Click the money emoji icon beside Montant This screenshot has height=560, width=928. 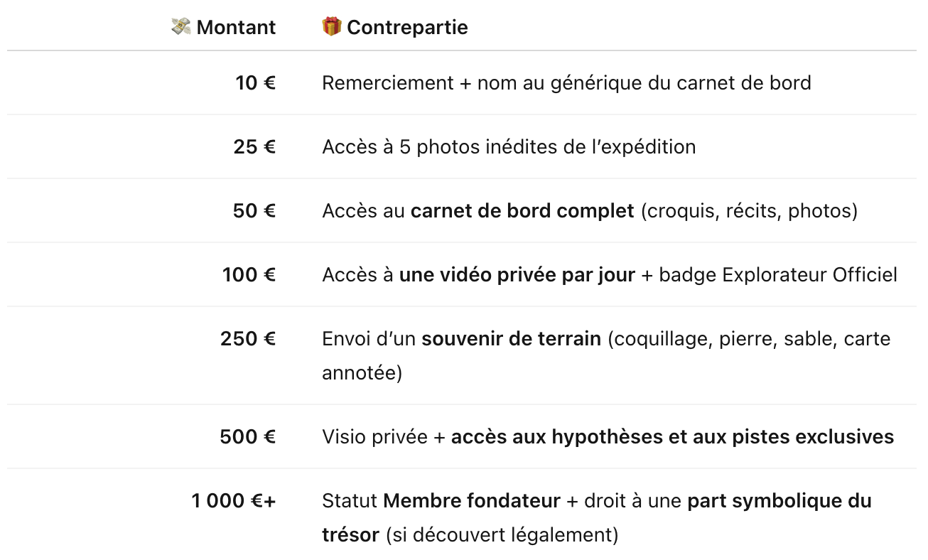(181, 27)
